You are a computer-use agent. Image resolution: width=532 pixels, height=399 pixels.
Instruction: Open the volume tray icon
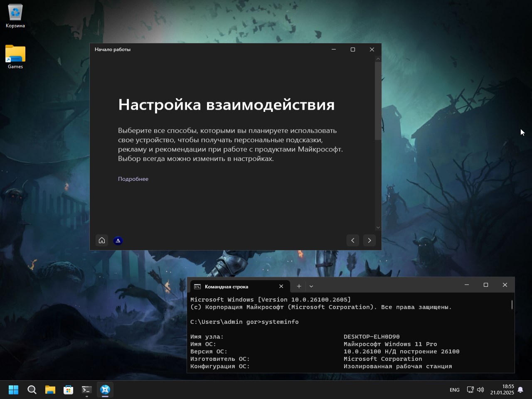point(480,390)
